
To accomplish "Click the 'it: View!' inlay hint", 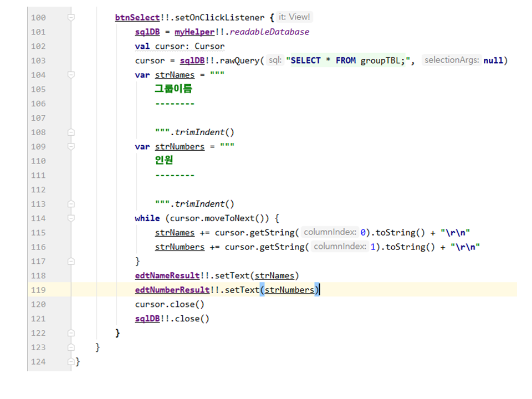I will click(x=294, y=17).
